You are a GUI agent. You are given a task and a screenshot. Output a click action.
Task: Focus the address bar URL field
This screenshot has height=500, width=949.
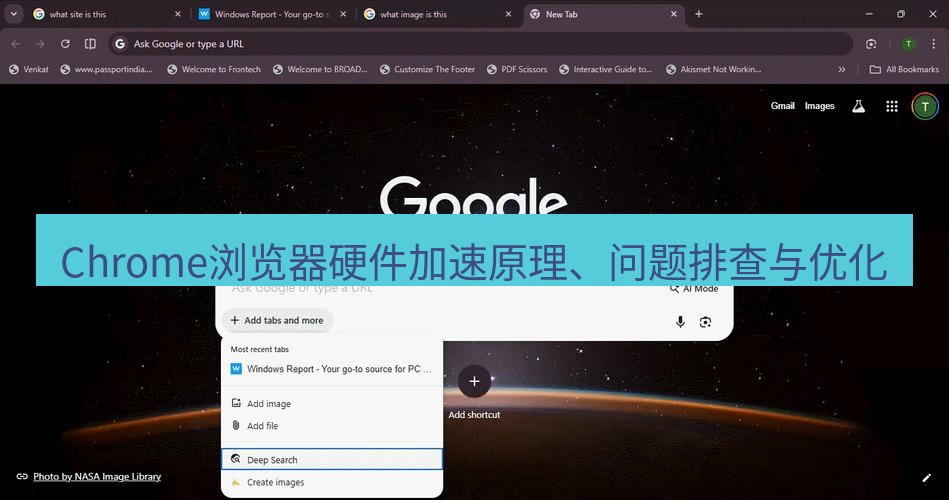click(x=481, y=44)
